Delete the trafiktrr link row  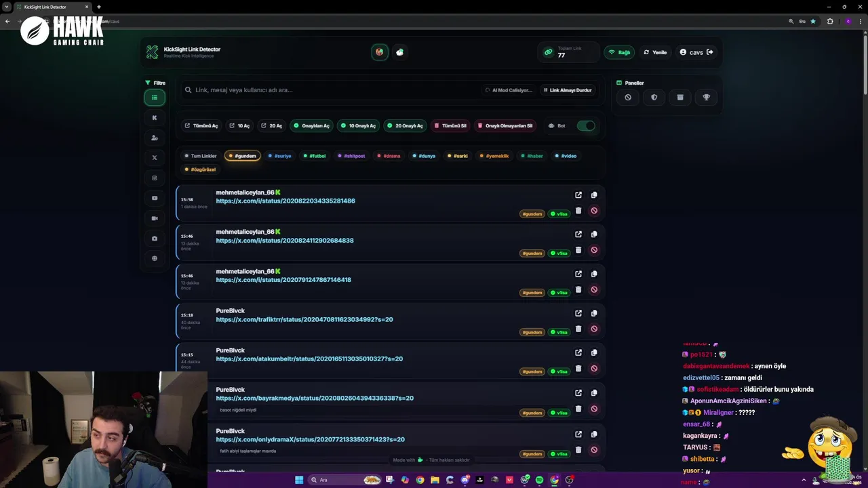tap(578, 329)
